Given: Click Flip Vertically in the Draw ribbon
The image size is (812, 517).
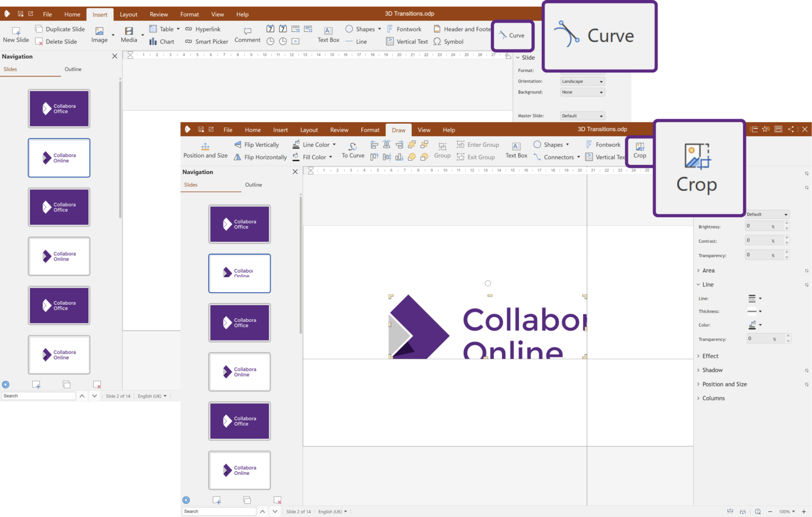Looking at the screenshot, I should click(x=256, y=145).
